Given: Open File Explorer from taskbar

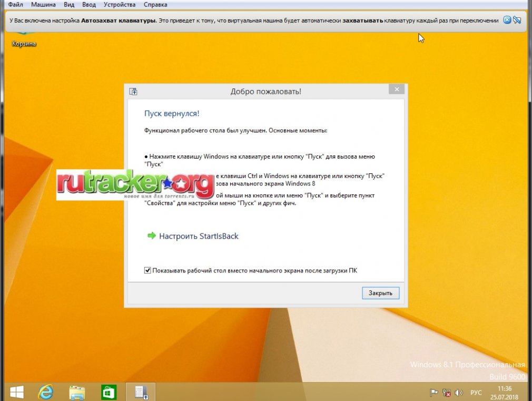Looking at the screenshot, I should [77, 393].
